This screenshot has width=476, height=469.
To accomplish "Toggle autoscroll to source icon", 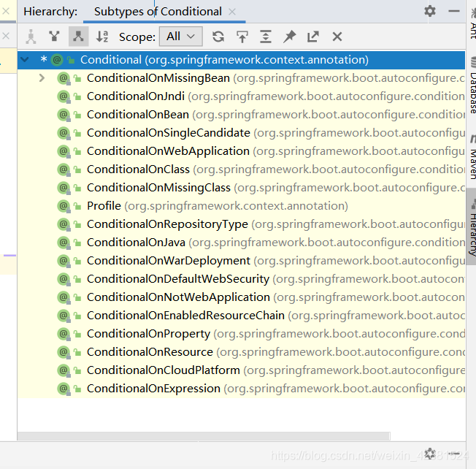I will tap(242, 37).
